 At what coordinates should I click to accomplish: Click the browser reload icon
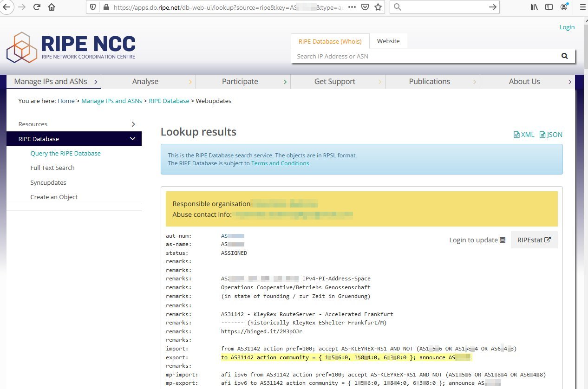pyautogui.click(x=37, y=7)
